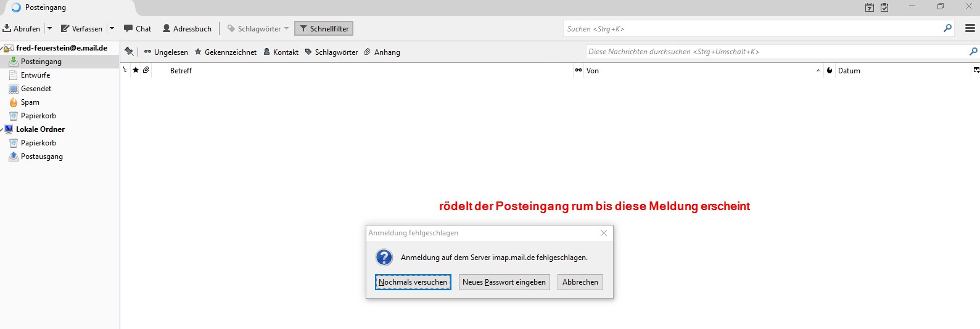This screenshot has width=980, height=329.
Task: Toggle the Schnellfilter quick filter bar
Action: click(324, 28)
